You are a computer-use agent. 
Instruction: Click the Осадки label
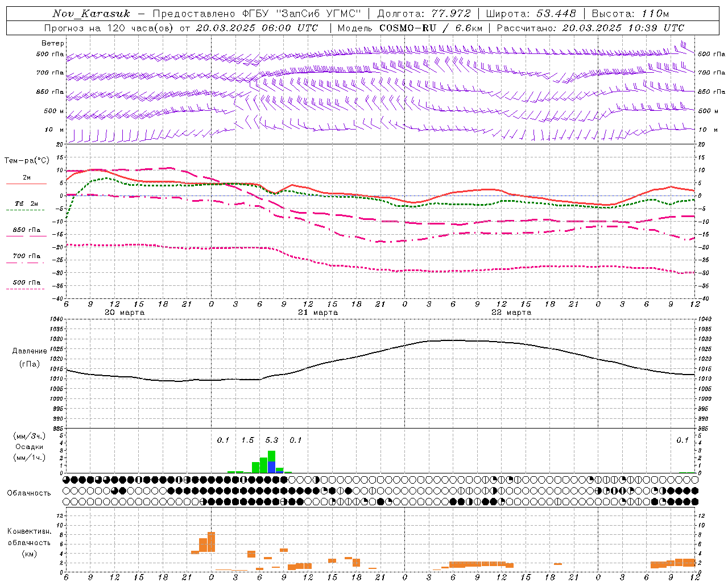pyautogui.click(x=30, y=447)
